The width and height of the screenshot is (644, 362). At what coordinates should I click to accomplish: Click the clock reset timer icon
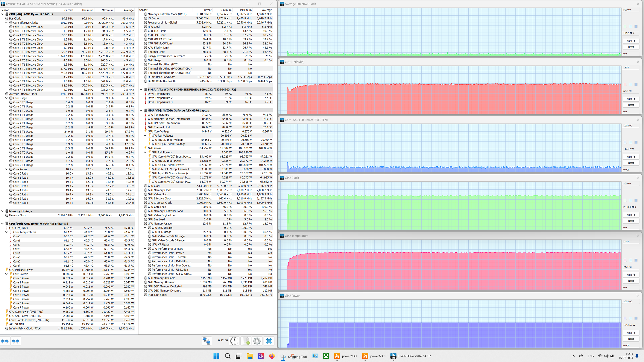click(x=234, y=341)
